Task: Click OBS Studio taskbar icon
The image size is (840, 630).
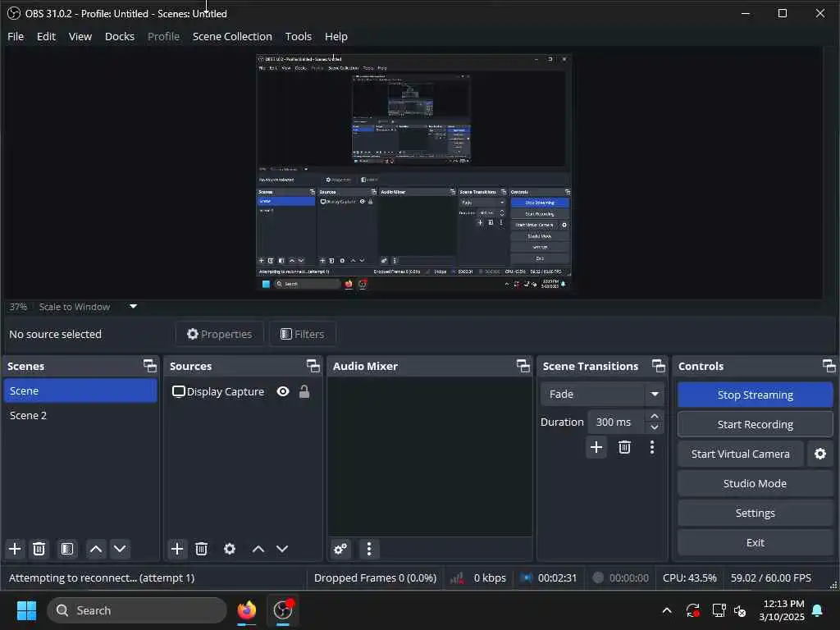Action: 283,610
